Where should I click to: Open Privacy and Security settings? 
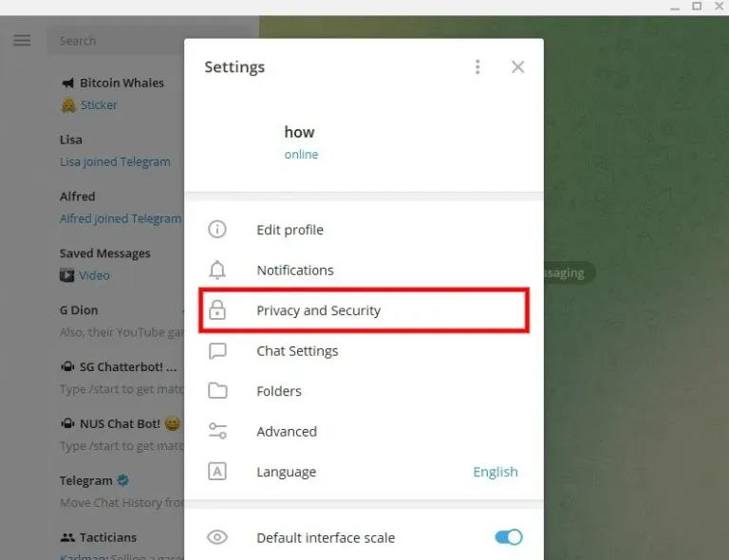364,310
